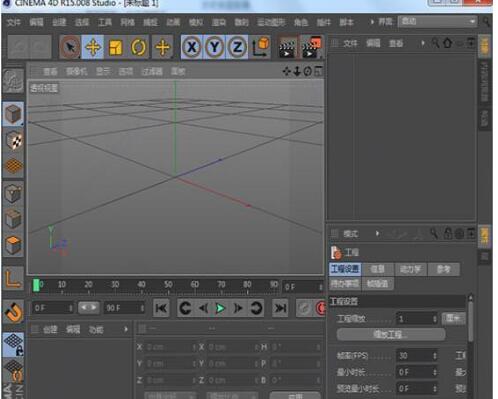Click the scale project button
Screen dimensions: 498x399
[x=391, y=334]
